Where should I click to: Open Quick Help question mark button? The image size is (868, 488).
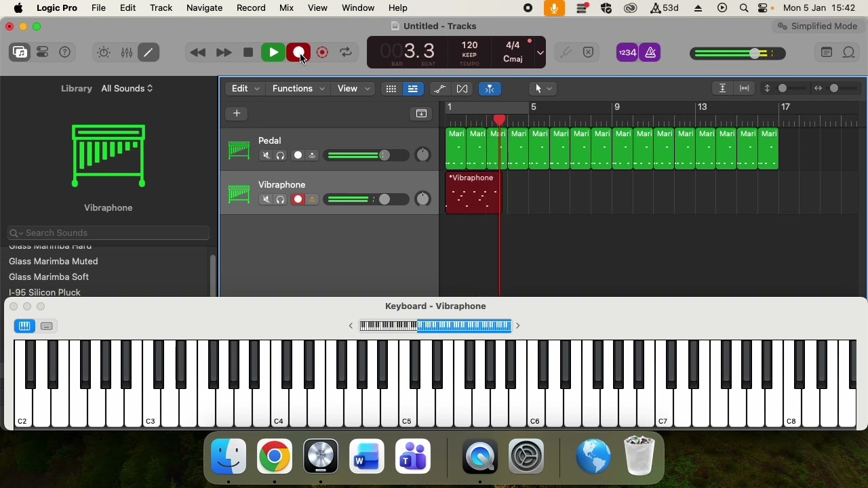pyautogui.click(x=65, y=52)
